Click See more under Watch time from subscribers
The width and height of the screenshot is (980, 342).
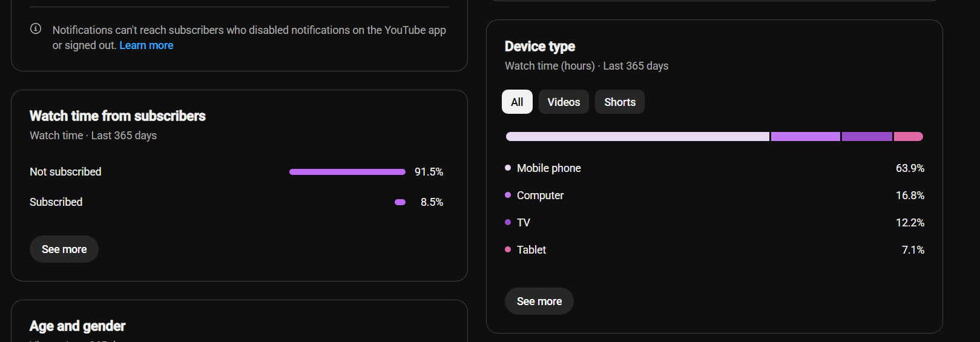64,249
